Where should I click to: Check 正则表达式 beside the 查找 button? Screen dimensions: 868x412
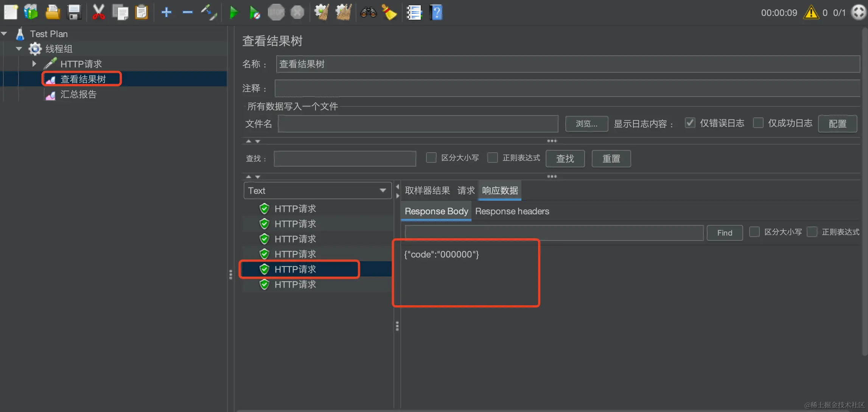point(492,158)
